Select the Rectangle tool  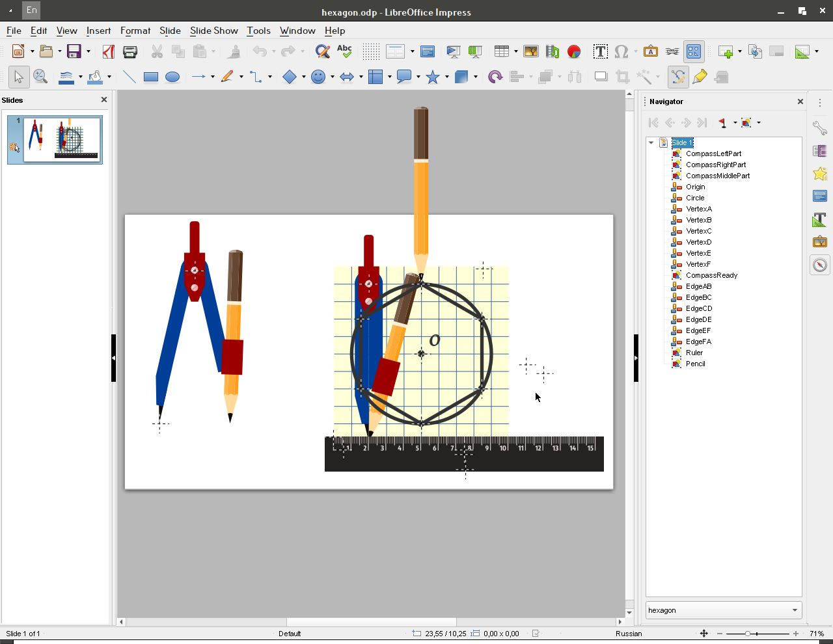[151, 77]
